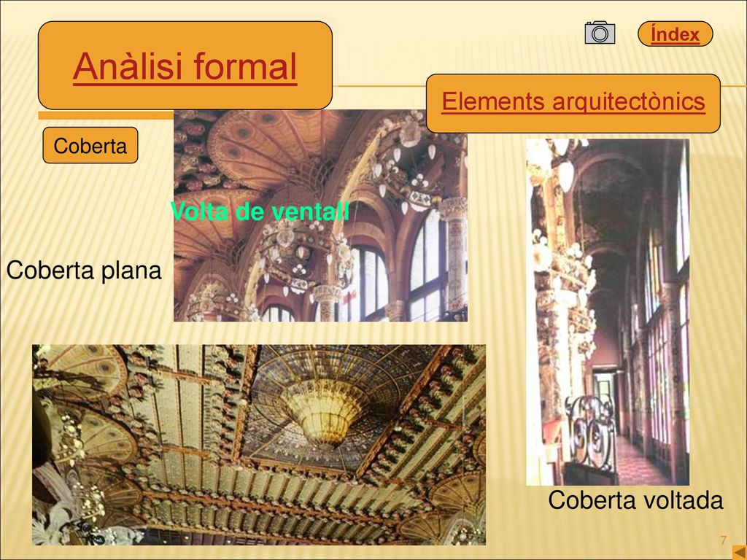747x560 pixels.
Task: Open the Elements arquitectònics link
Action: pos(573,101)
